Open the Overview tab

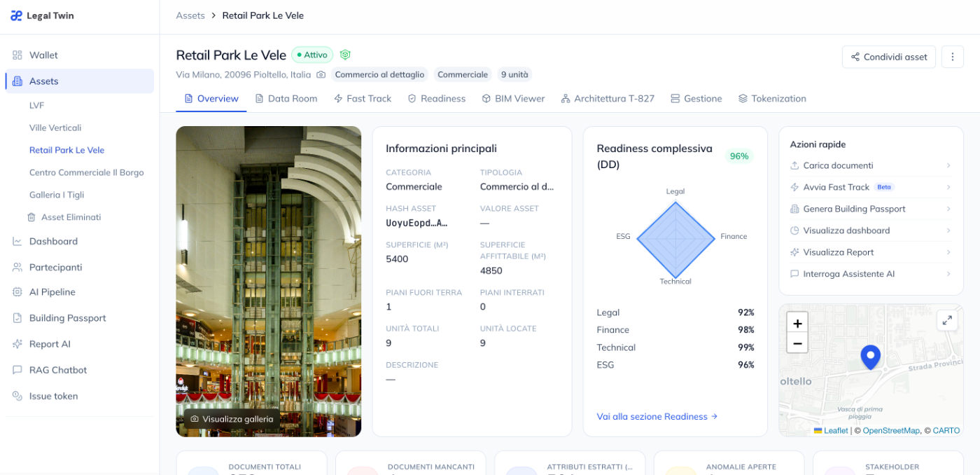click(x=211, y=99)
